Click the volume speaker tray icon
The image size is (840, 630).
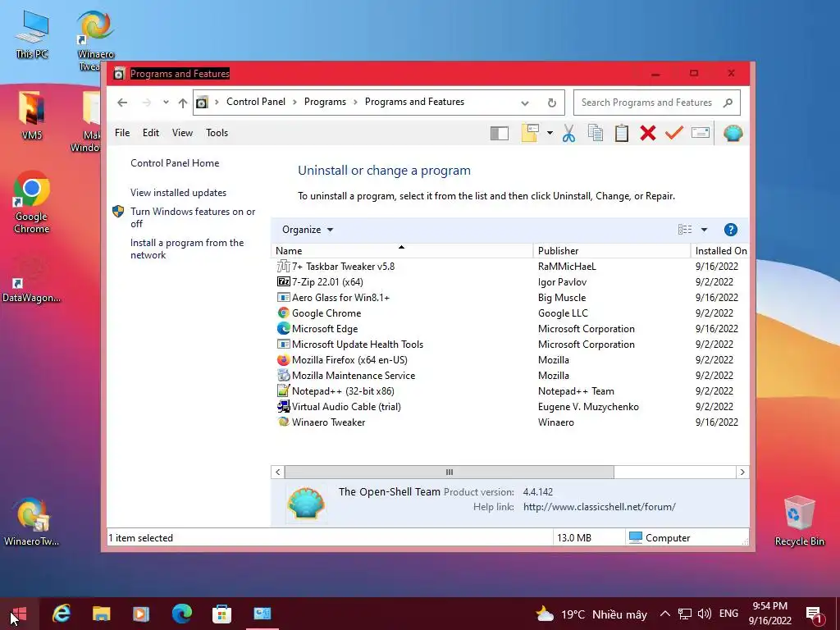[x=705, y=614]
